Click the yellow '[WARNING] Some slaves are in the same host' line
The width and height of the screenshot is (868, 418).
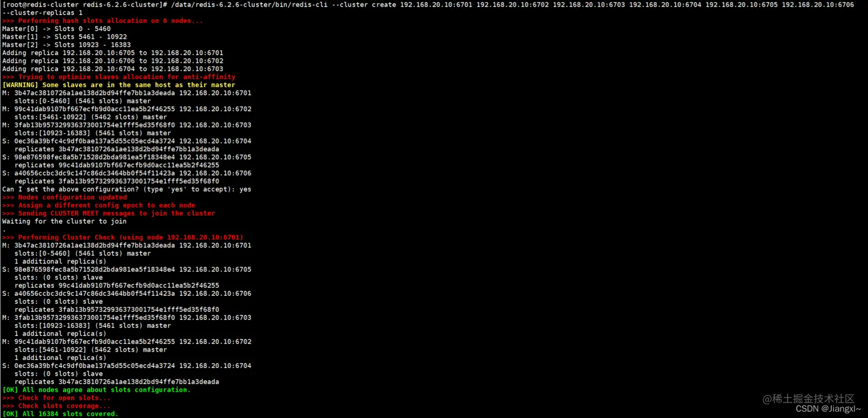(119, 85)
